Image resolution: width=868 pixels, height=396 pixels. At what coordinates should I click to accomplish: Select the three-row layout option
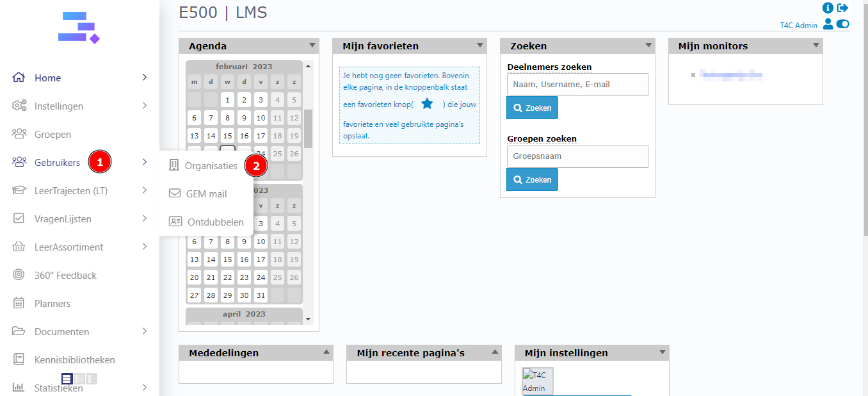[x=67, y=379]
